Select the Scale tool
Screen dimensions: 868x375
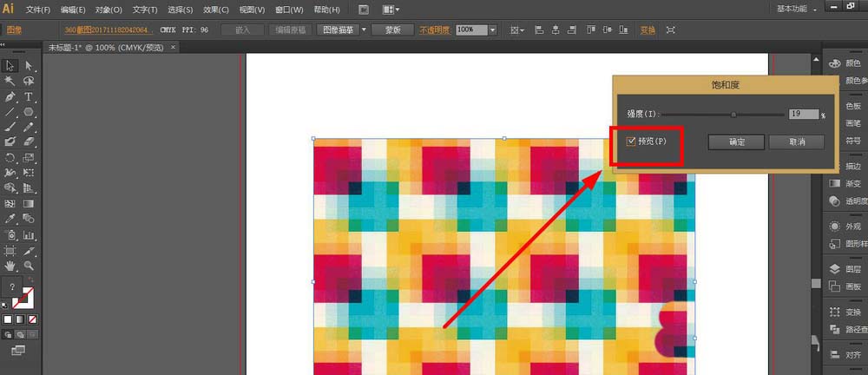click(29, 158)
